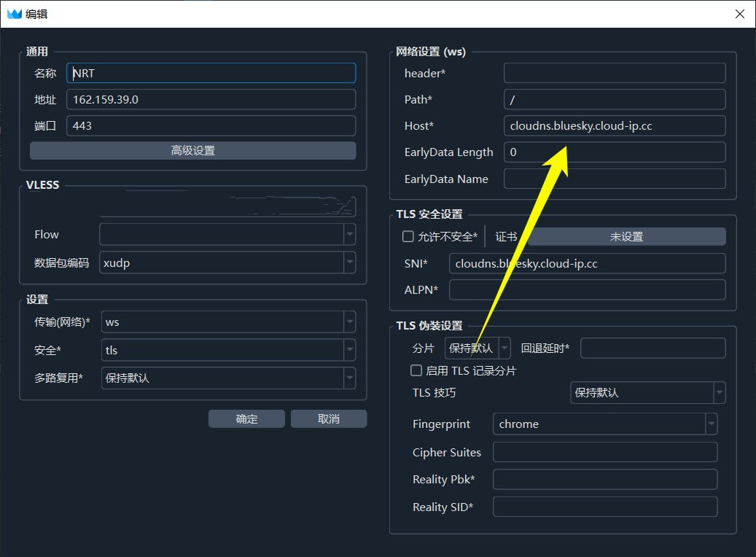Close the 编辑 dialog window
756x557 pixels.
point(740,14)
